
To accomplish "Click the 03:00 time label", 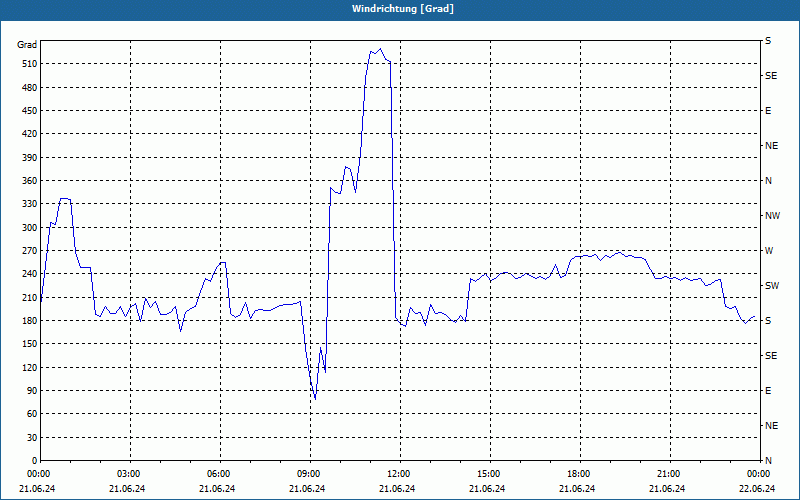I will point(129,474).
